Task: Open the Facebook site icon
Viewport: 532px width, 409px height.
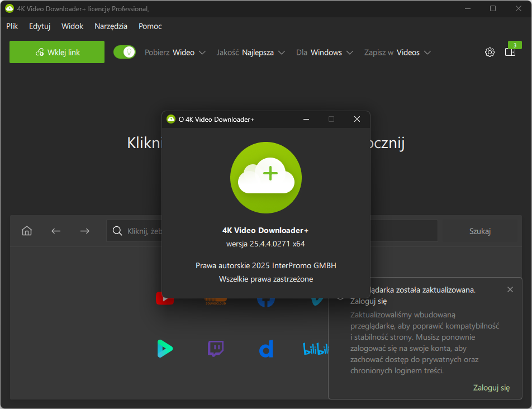Action: pyautogui.click(x=266, y=301)
